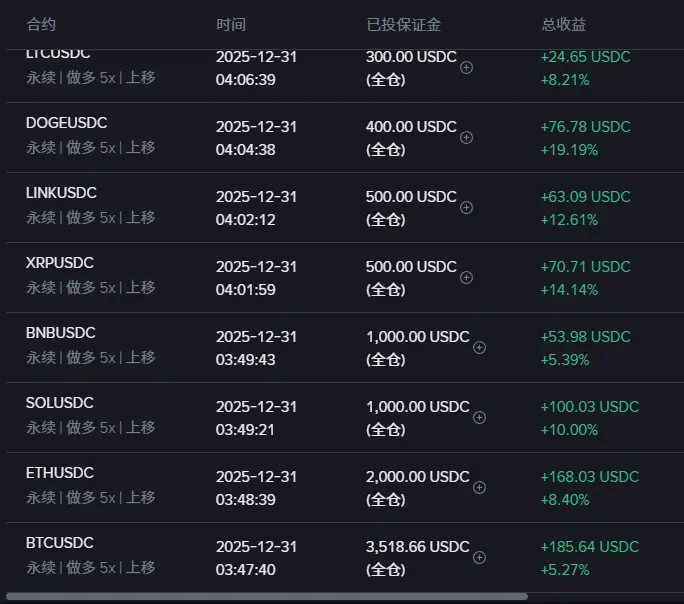Viewport: 684px width, 604px height.
Task: Click the 合约 column header
Action: pyautogui.click(x=41, y=24)
